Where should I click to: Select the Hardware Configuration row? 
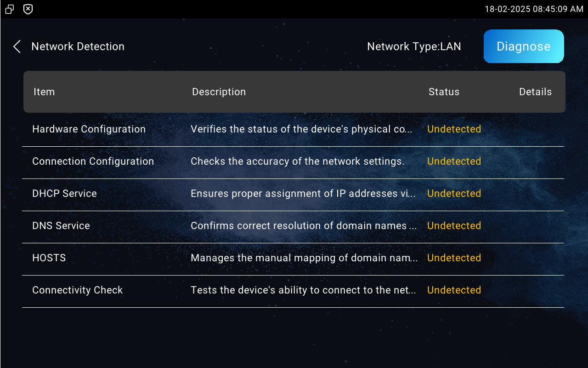[x=293, y=130]
